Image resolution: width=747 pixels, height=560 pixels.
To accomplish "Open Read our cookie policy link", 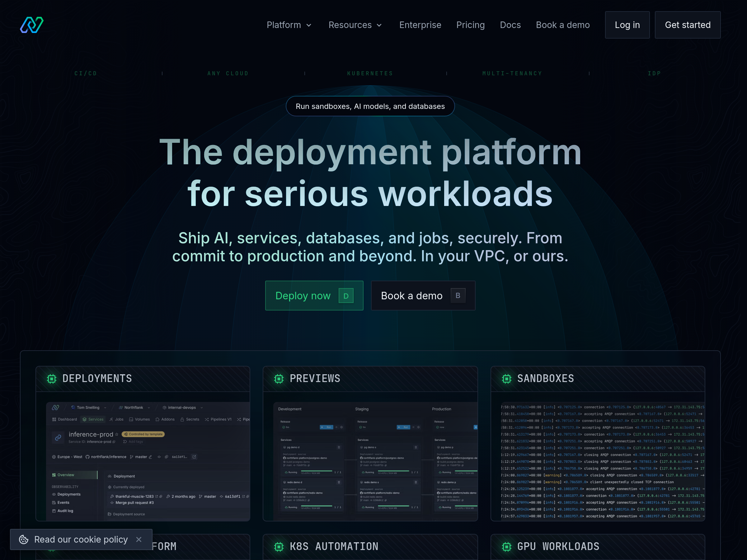I will (81, 539).
